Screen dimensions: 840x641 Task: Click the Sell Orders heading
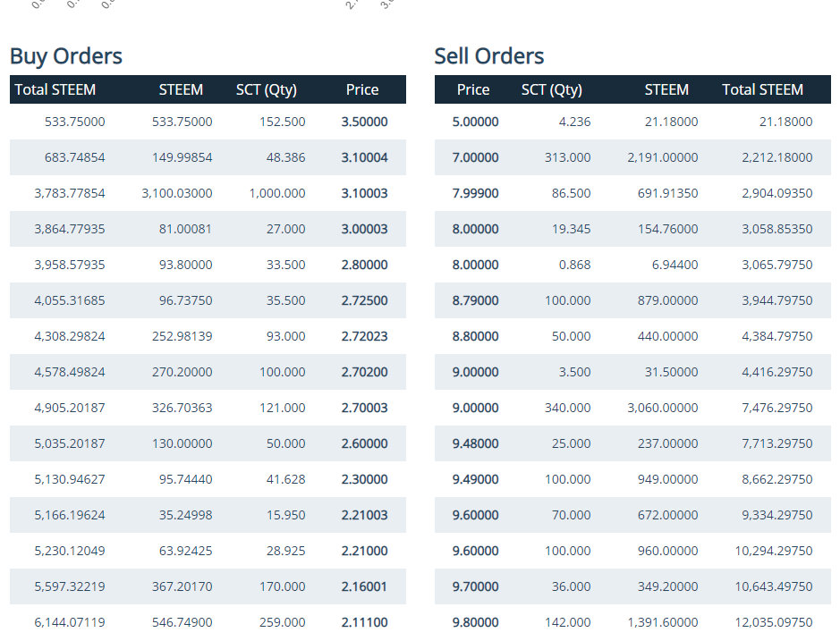[489, 56]
